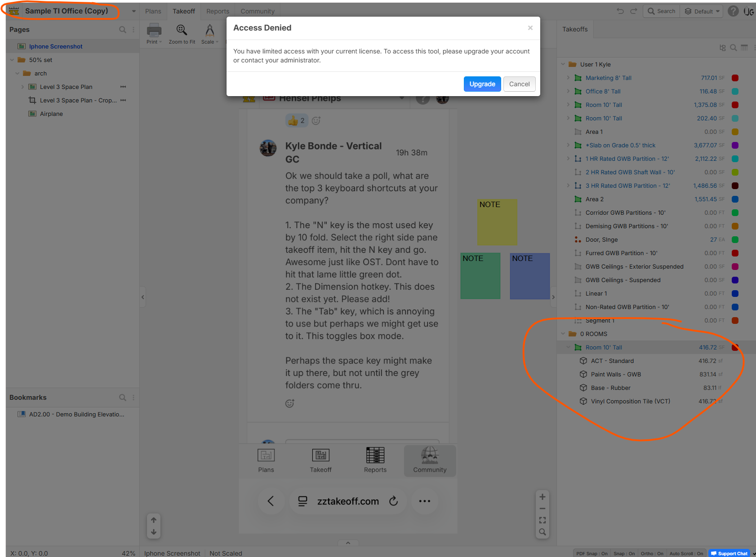
Task: Open the Default layout dropdown
Action: (x=702, y=11)
